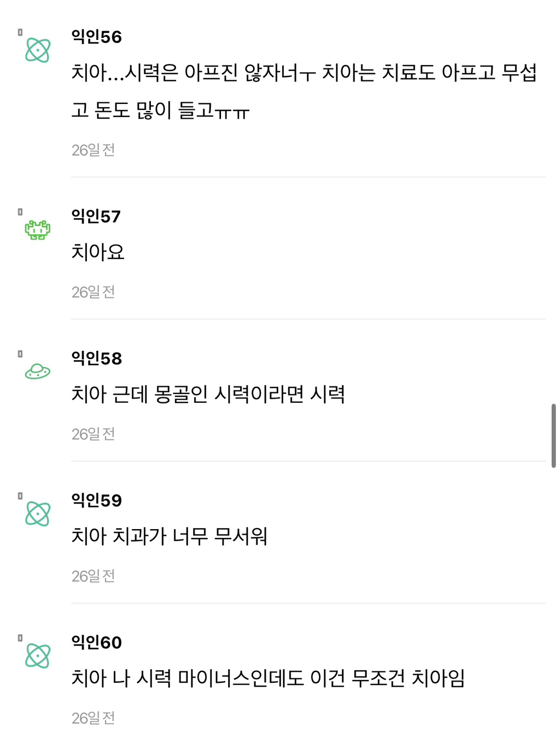Click small marker beside 익인56's avatar
The width and height of the screenshot is (560, 744).
click(x=20, y=32)
